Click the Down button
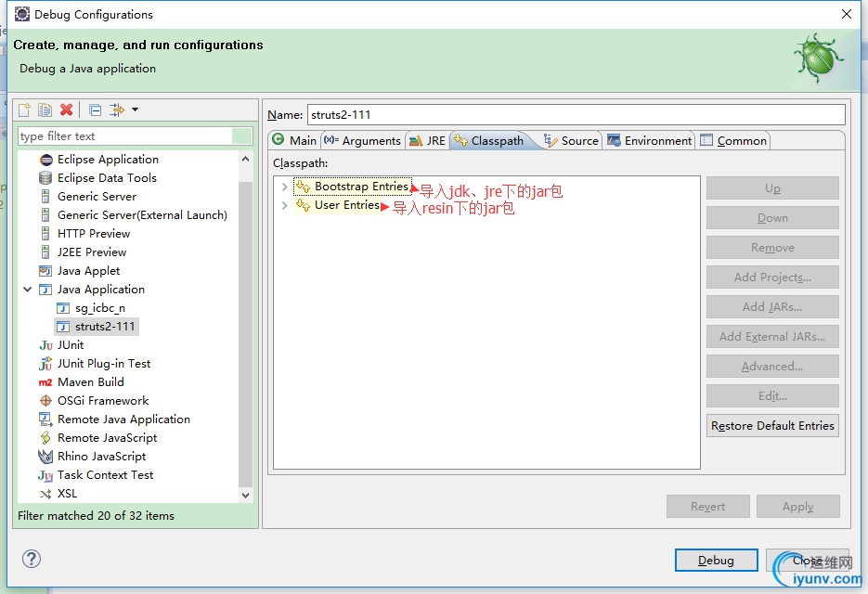Image resolution: width=868 pixels, height=594 pixels. click(772, 218)
